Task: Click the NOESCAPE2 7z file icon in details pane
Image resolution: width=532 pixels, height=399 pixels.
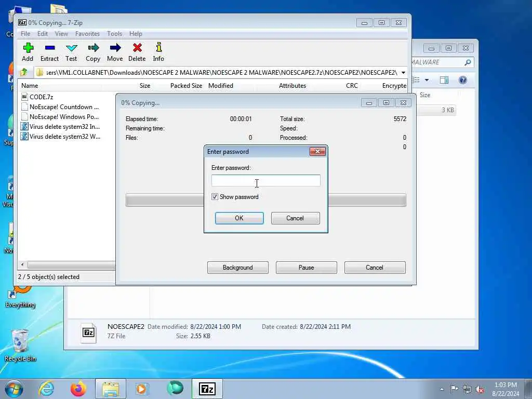Action: [x=88, y=332]
